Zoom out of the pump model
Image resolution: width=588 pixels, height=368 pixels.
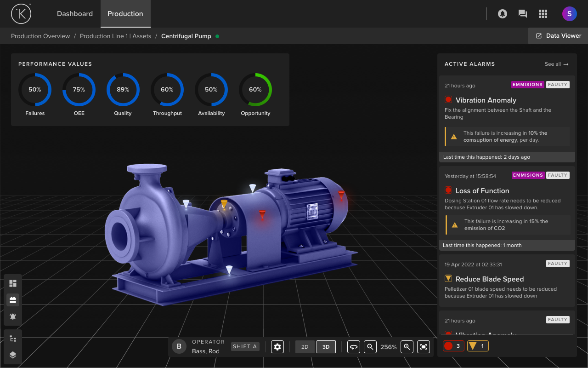(x=370, y=347)
